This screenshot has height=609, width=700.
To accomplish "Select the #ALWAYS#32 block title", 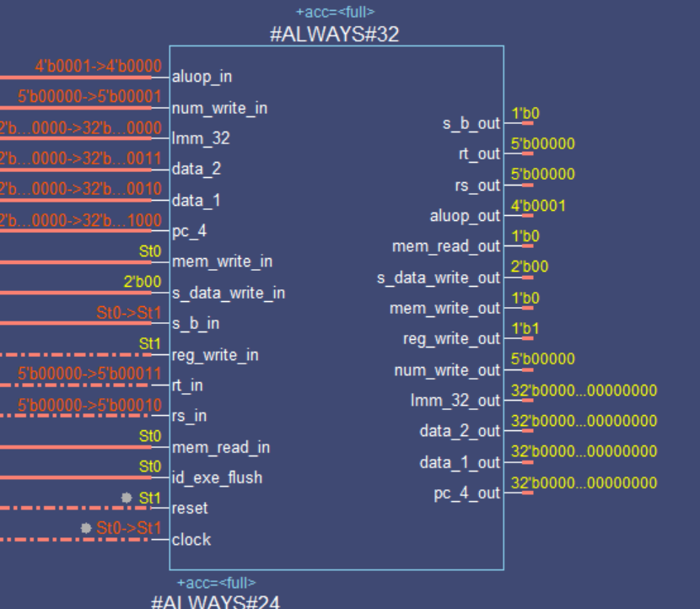I will (334, 35).
